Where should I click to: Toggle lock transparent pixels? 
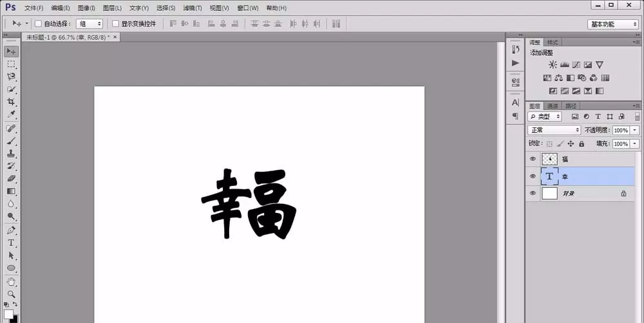549,144
